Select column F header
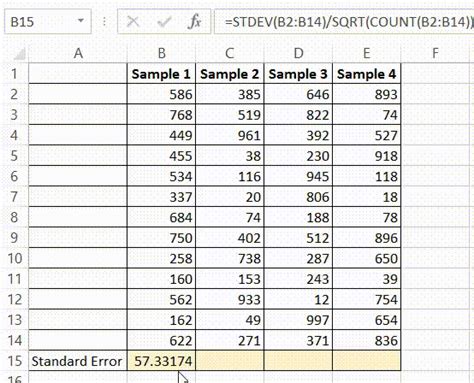The image size is (474, 383). [x=435, y=53]
